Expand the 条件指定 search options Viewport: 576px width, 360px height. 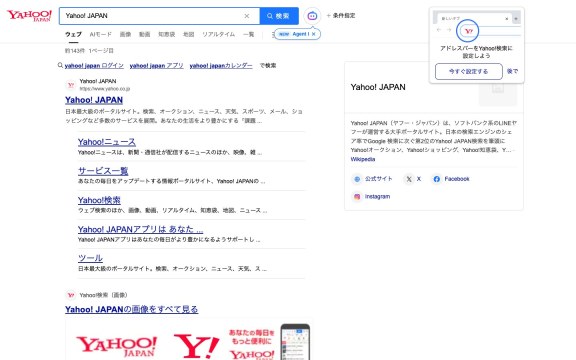point(341,15)
